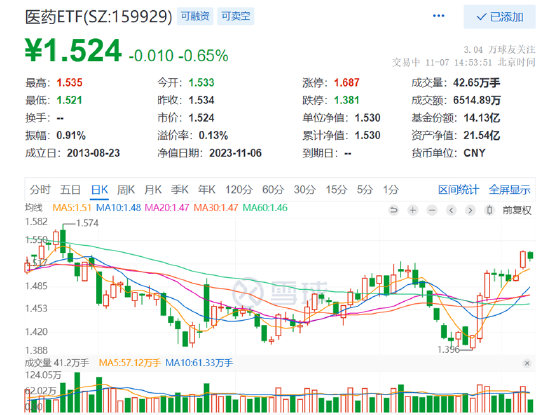This screenshot has height=415, width=550.
Task: Click the 医药ETF(SZ:159929) title
Action: point(99,16)
